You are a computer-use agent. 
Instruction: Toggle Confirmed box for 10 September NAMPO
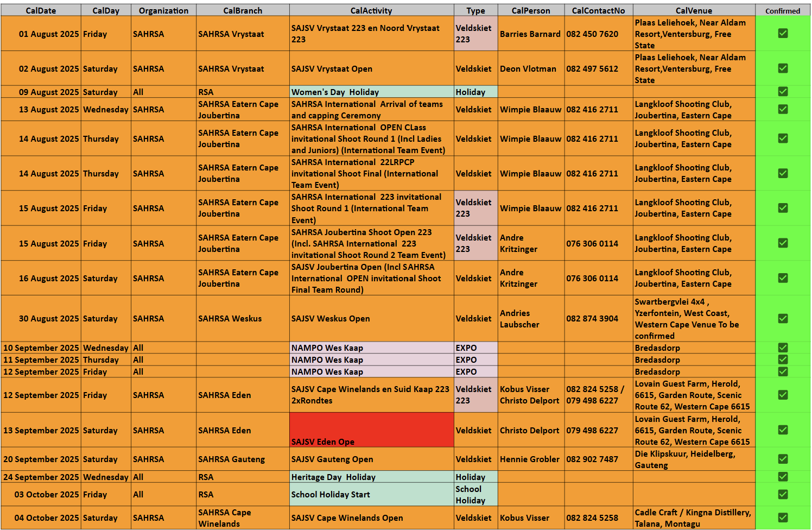[x=783, y=347]
